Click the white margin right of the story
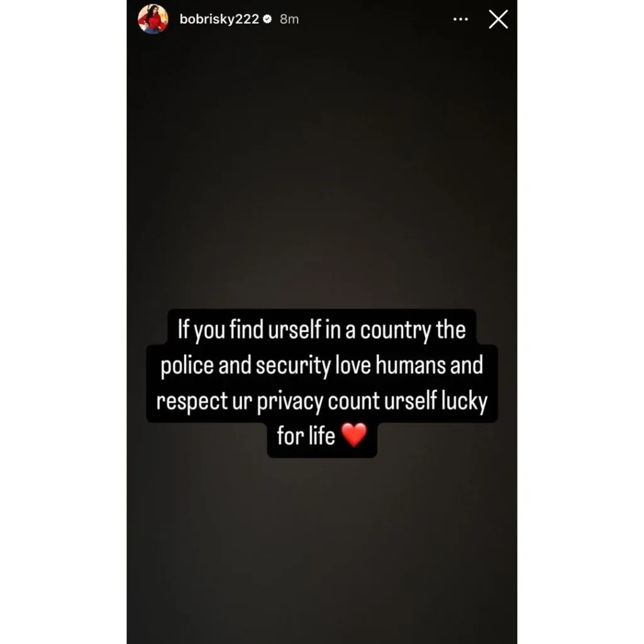 pos(580,322)
